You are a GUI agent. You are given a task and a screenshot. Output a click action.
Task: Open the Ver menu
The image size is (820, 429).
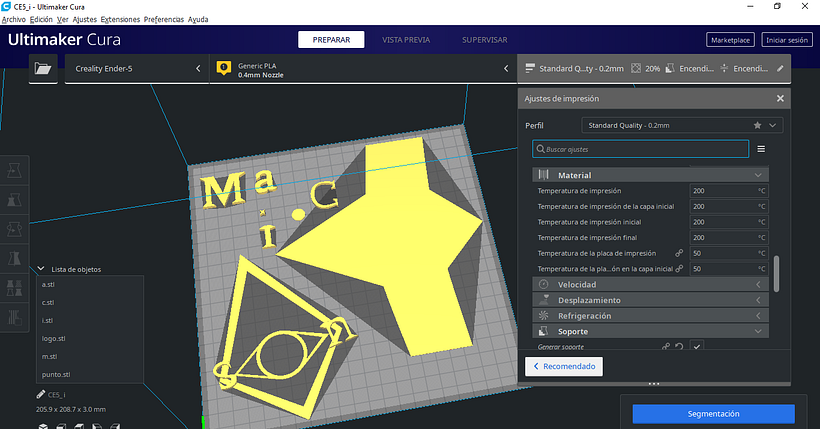63,19
